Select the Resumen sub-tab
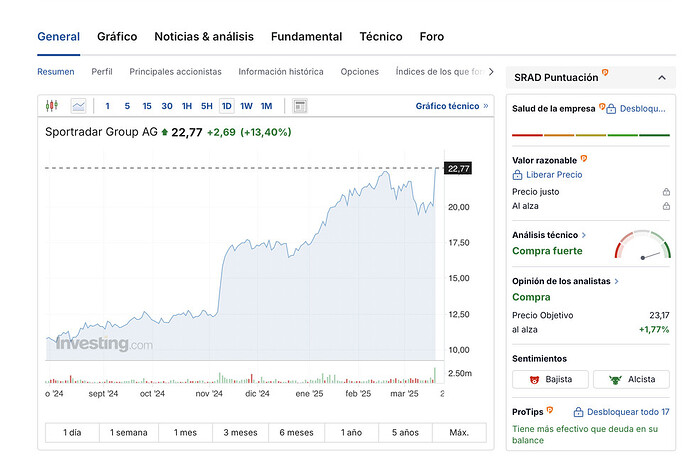690x470 pixels. pyautogui.click(x=56, y=72)
